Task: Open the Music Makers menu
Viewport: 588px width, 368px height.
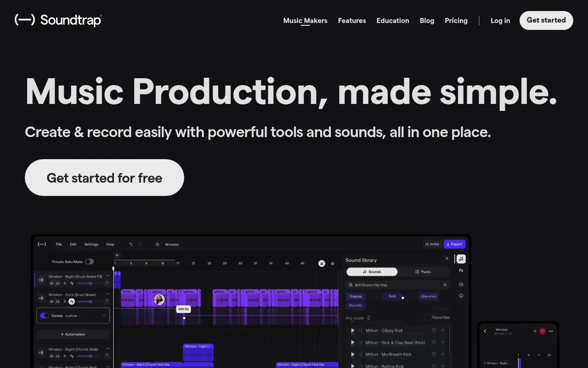Action: [305, 21]
